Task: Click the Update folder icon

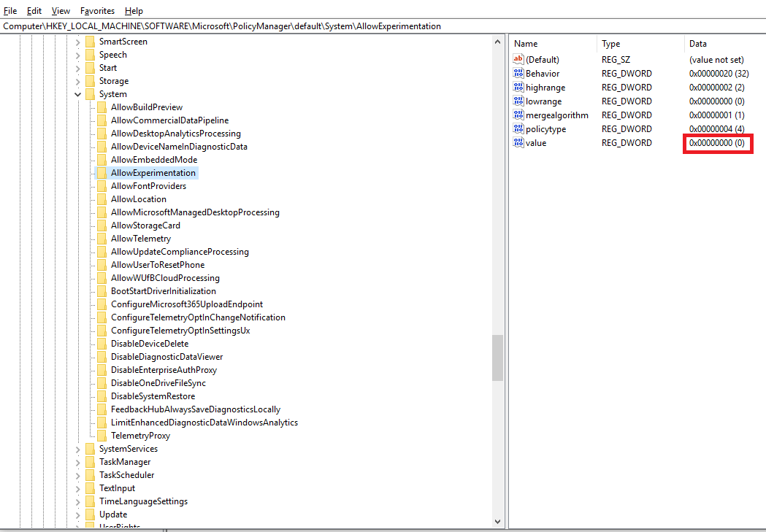Action: (x=90, y=514)
